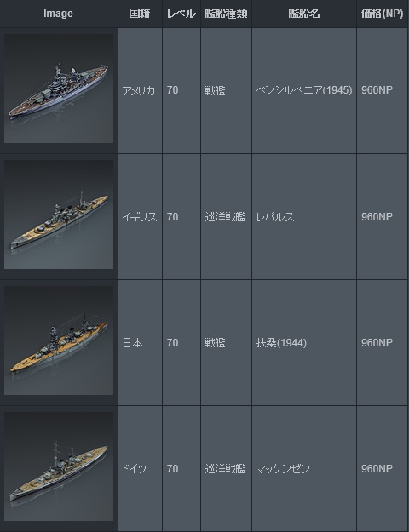Click the Pennsylvania (1945) battleship thumbnail
This screenshot has height=532, width=409.
pos(59,89)
